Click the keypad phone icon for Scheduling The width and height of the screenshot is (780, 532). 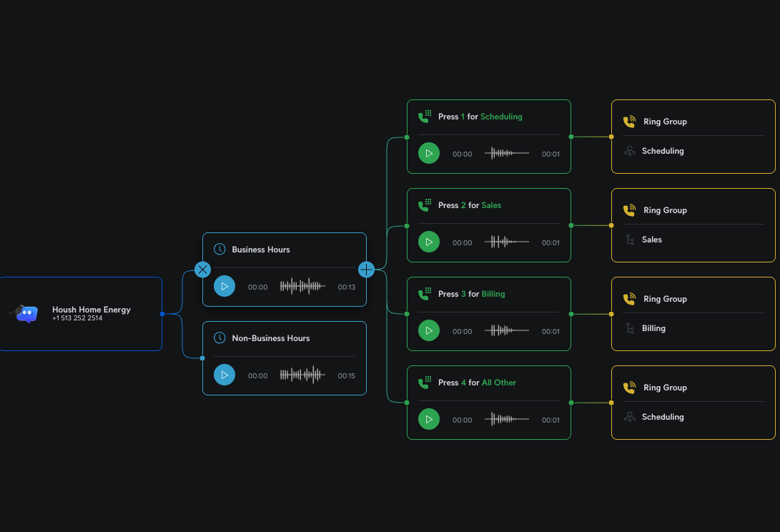[425, 117]
